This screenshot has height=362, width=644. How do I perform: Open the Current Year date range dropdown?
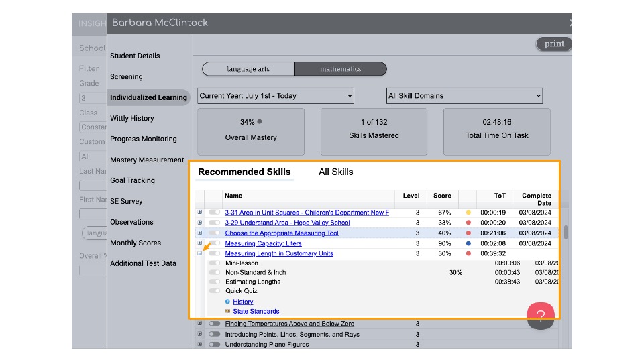click(276, 96)
